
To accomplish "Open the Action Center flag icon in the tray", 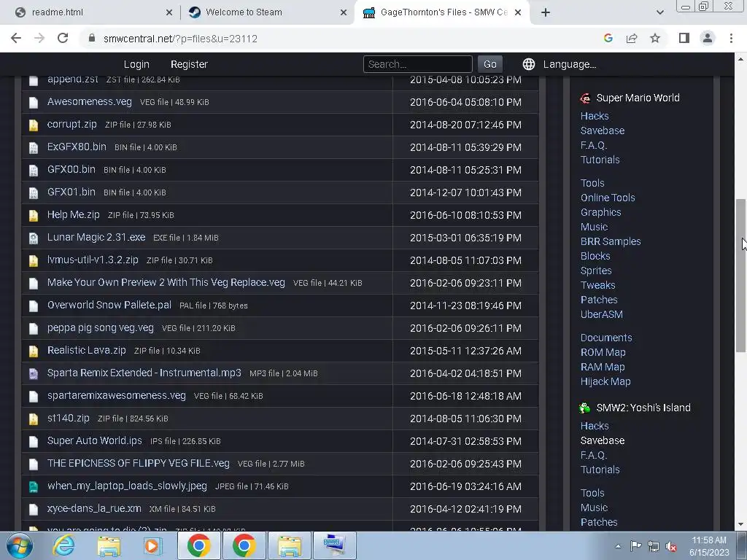I will point(635,546).
